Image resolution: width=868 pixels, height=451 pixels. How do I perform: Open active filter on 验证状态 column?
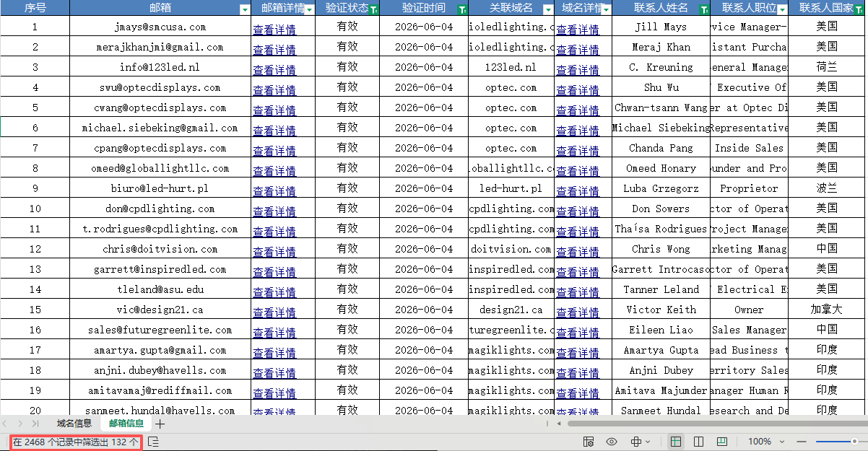click(x=373, y=9)
